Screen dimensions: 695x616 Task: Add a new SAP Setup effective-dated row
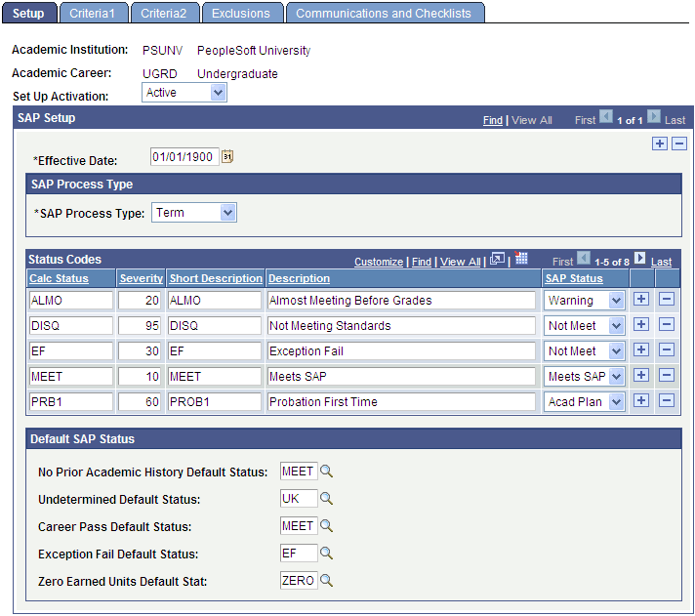[660, 144]
